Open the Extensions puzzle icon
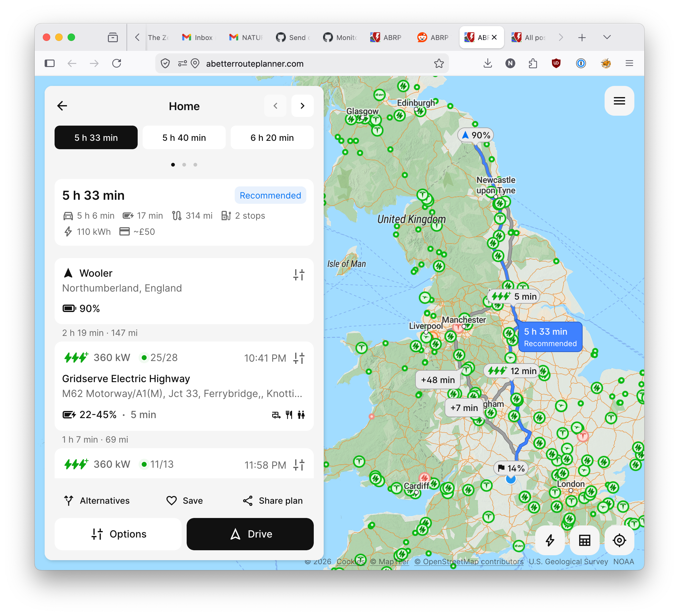 (x=532, y=63)
